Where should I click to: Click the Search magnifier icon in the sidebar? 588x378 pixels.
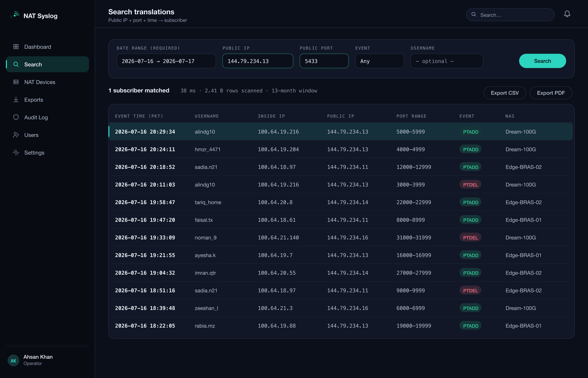coord(16,64)
